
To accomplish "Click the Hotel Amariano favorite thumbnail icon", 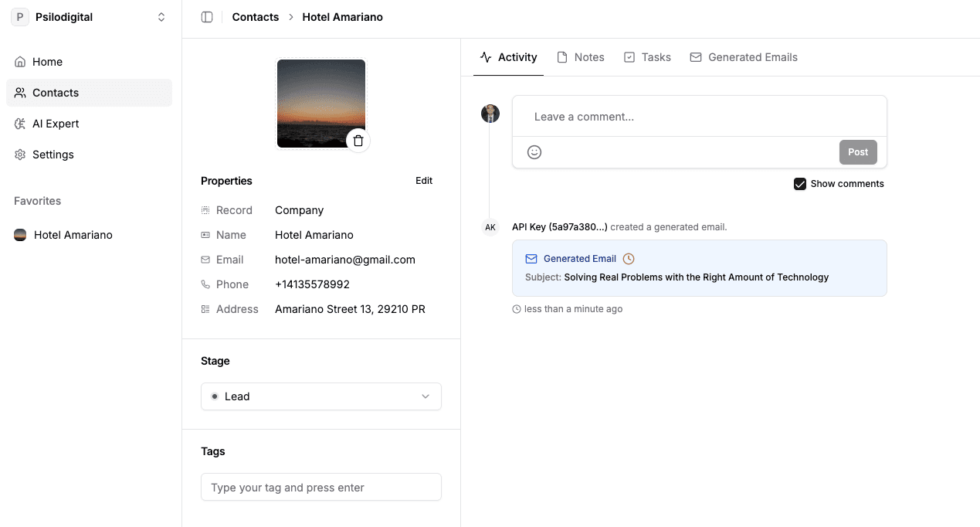I will coord(20,235).
